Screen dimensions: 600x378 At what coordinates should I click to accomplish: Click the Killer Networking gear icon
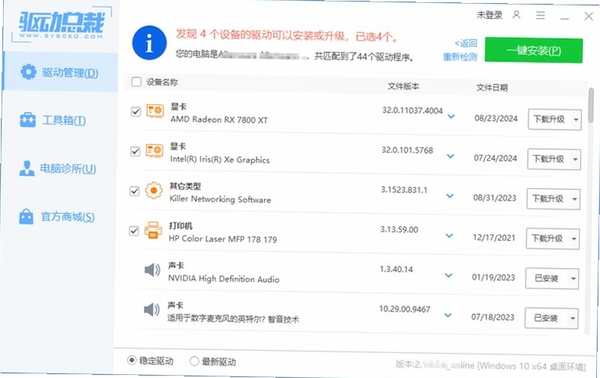point(154,191)
